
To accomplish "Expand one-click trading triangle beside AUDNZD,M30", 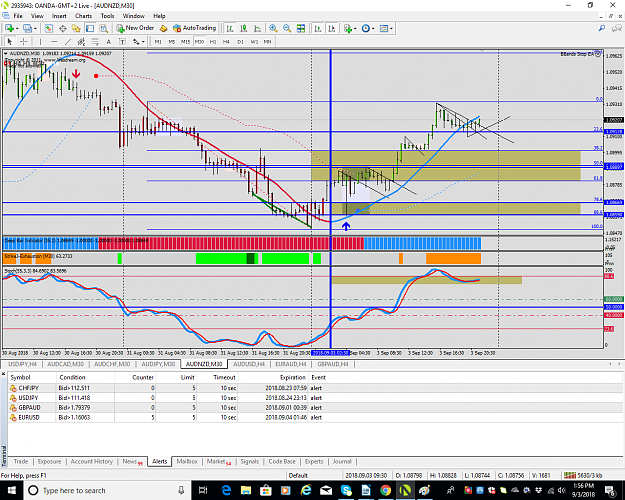I will click(x=6, y=53).
